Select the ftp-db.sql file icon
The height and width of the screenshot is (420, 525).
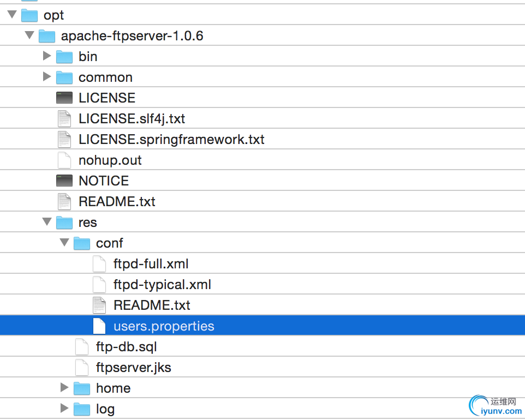click(x=82, y=347)
